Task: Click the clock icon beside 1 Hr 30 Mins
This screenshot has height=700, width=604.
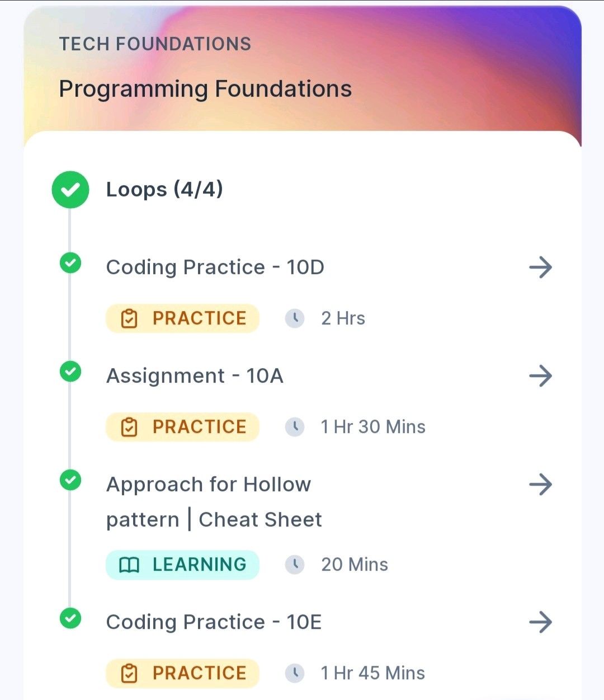Action: click(295, 427)
